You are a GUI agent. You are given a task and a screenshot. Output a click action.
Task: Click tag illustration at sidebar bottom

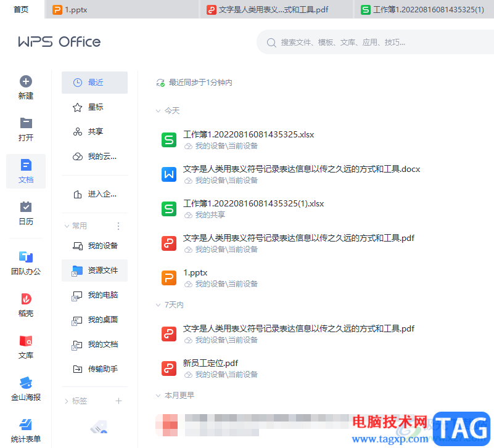(x=99, y=427)
